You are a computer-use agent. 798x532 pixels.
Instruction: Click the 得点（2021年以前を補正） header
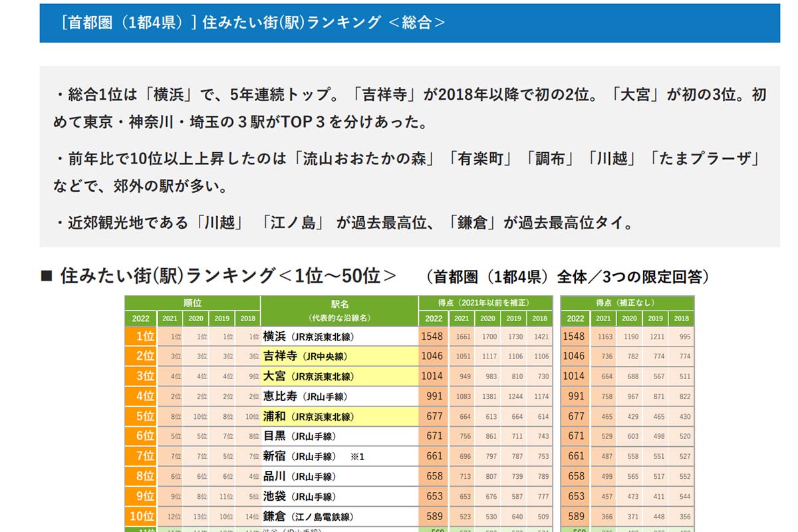485,303
